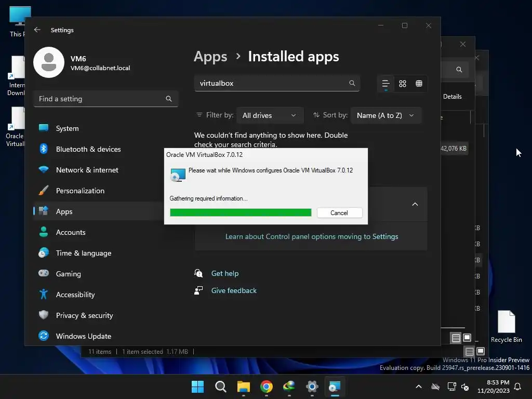This screenshot has width=532, height=399.
Task: Click the muted volume tray icon
Action: click(x=465, y=387)
